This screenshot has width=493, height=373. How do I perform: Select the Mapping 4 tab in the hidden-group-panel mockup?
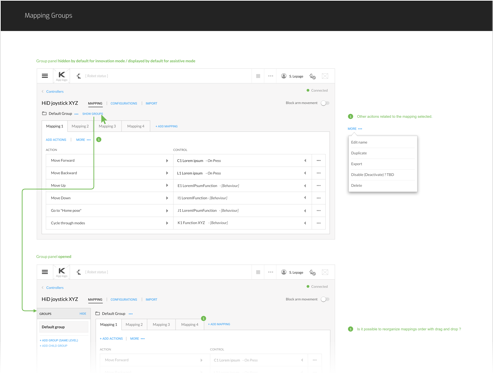pyautogui.click(x=136, y=126)
